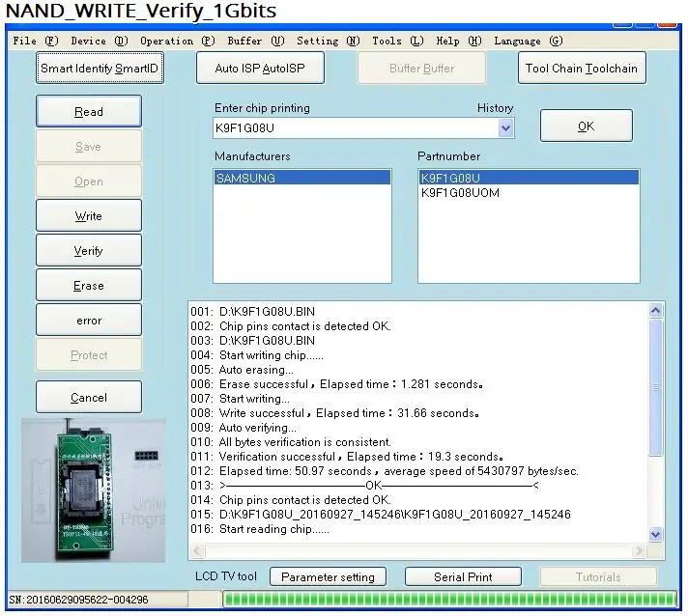Open the File menu
688x616 pixels.
tap(36, 41)
